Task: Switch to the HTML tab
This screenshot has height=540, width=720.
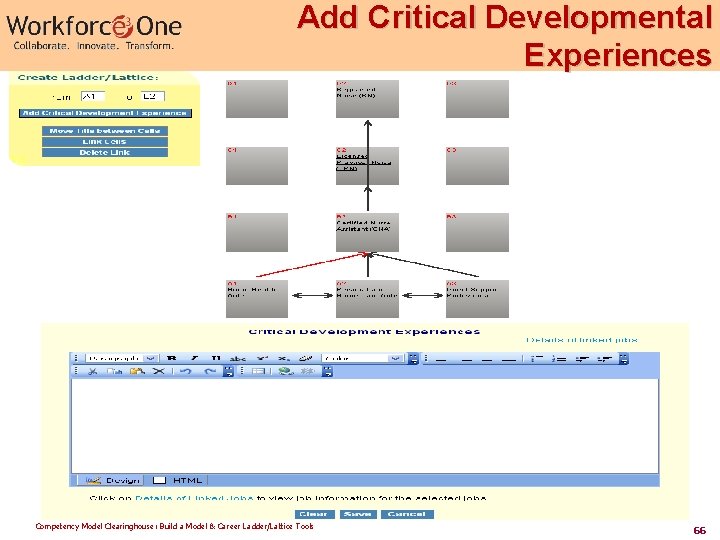Action: coord(178,480)
